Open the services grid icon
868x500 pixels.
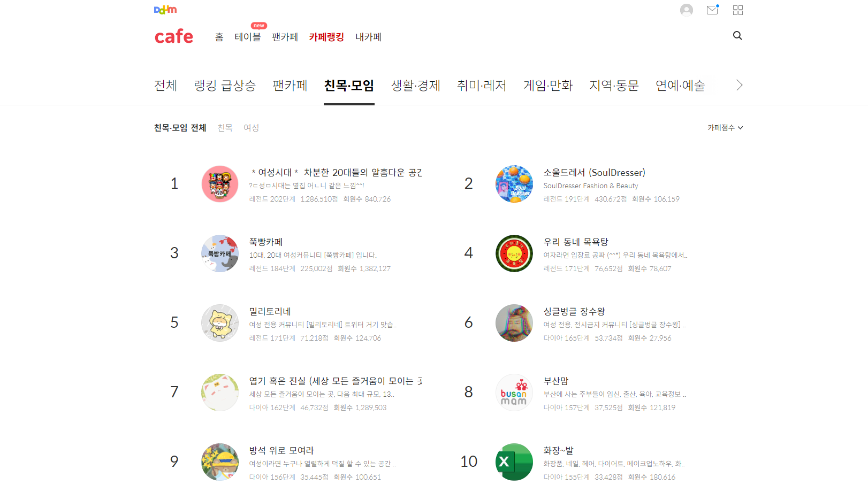click(738, 10)
